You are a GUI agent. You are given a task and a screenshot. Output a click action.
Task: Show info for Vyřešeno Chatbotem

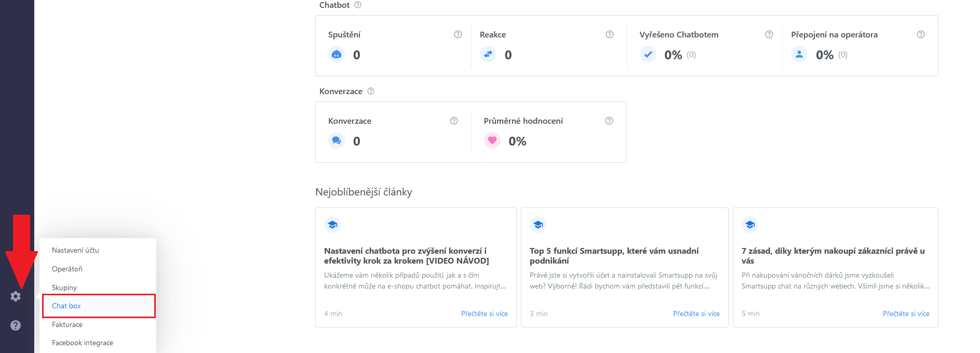point(769,34)
